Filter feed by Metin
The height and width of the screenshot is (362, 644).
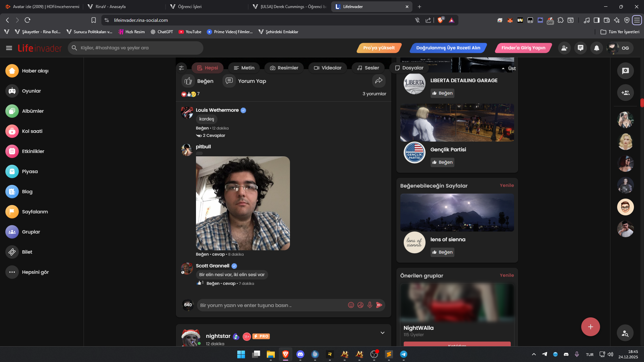tap(244, 68)
